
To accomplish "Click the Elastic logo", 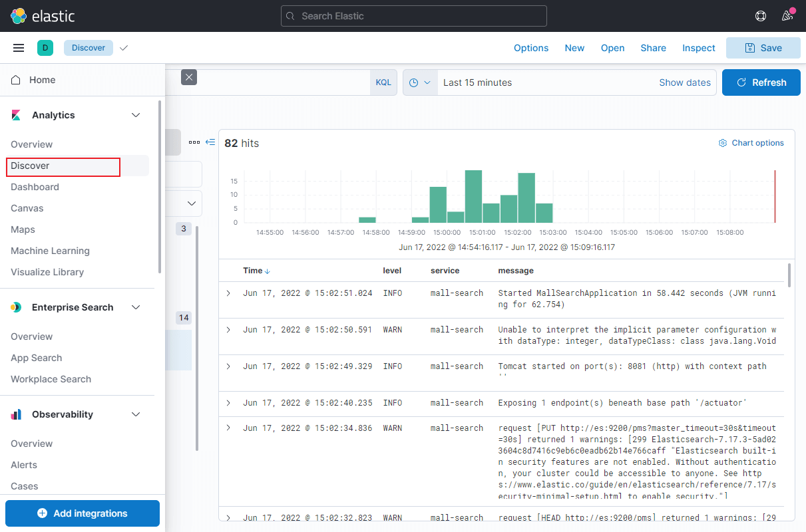I will (43, 16).
